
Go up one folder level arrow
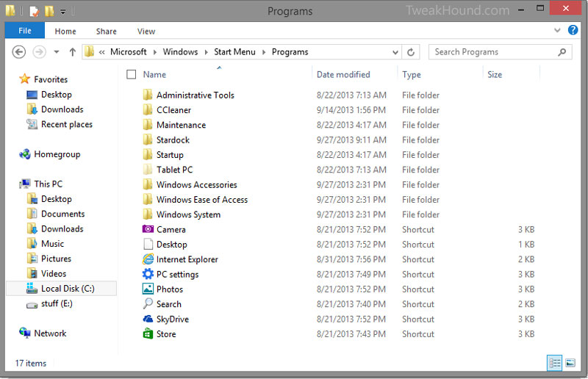pos(72,51)
